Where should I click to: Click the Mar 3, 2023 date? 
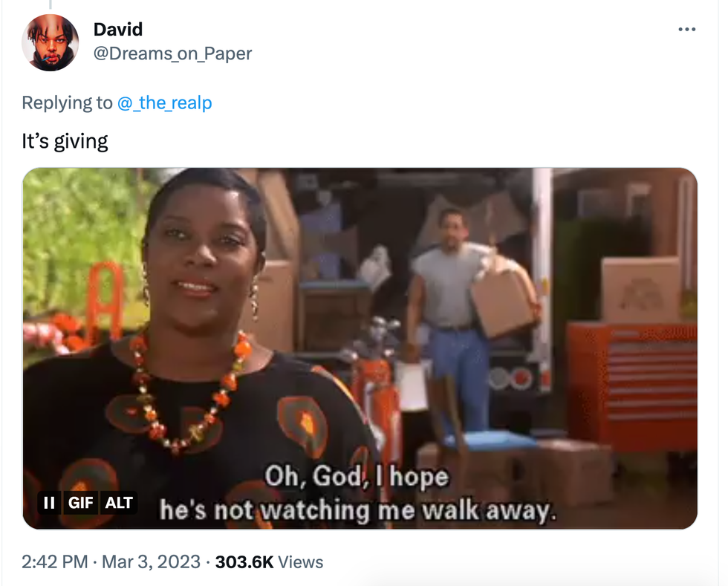click(x=151, y=561)
